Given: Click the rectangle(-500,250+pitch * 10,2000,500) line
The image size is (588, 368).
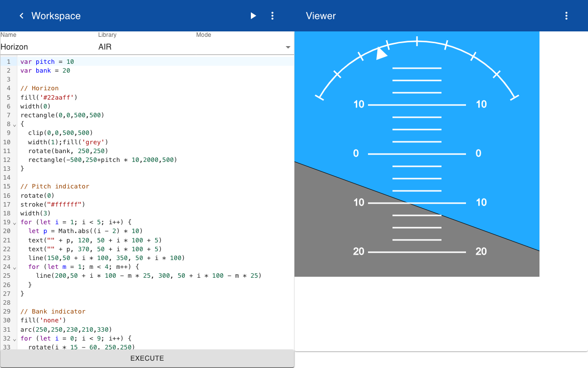Looking at the screenshot, I should (102, 160).
